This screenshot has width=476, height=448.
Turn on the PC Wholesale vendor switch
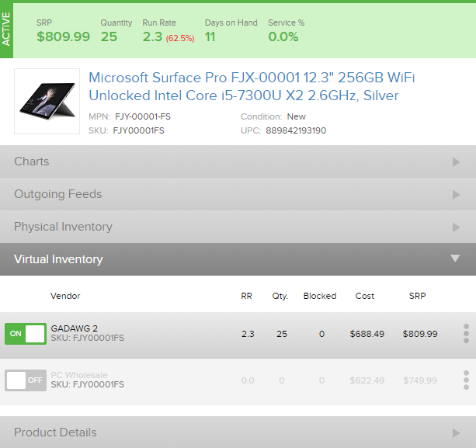pyautogui.click(x=26, y=380)
